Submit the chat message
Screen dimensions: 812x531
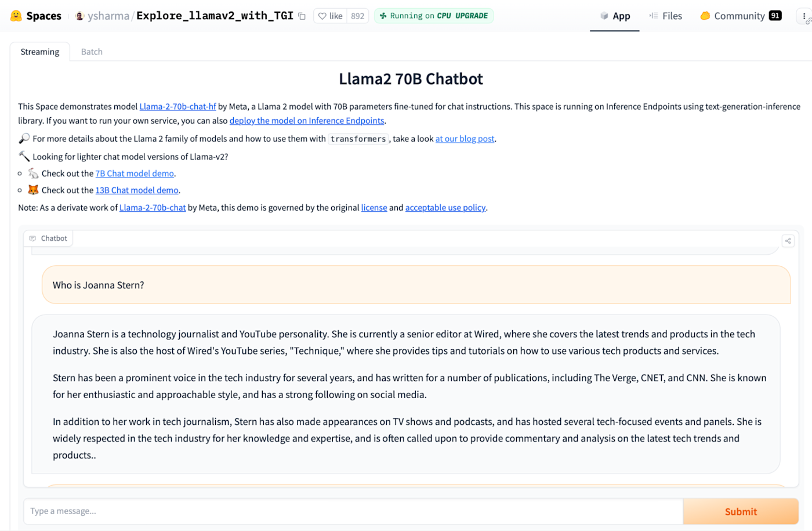click(741, 511)
